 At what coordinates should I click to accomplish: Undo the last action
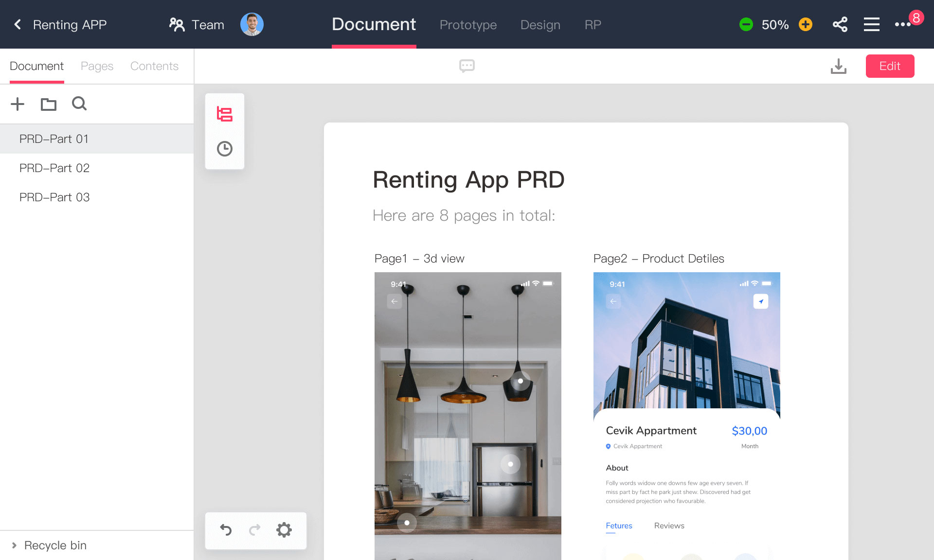pyautogui.click(x=226, y=529)
